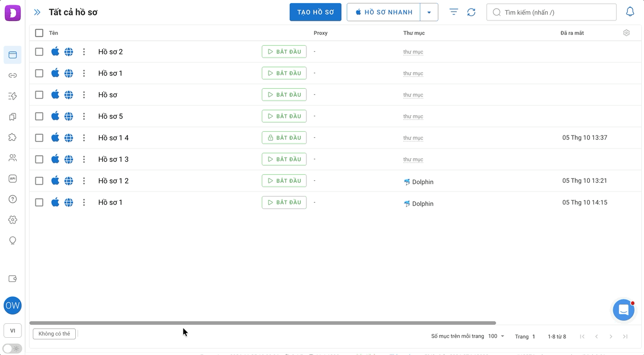
Task: Open the items per page dropdown
Action: pyautogui.click(x=496, y=336)
